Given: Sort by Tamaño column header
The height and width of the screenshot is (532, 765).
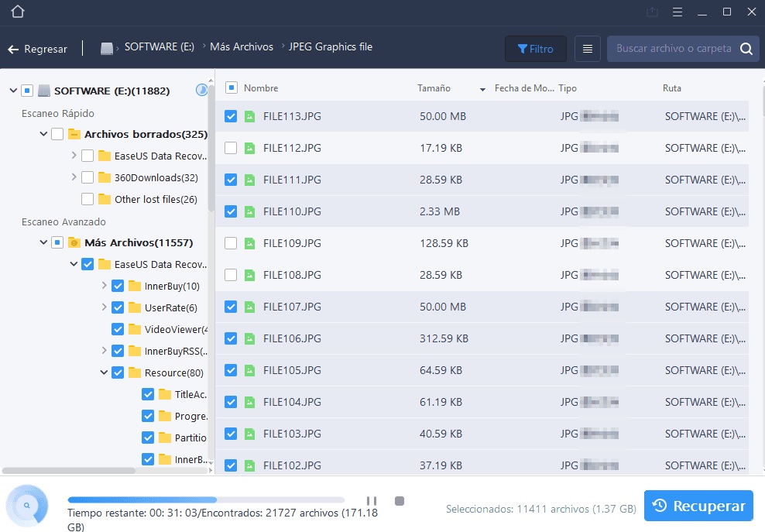Looking at the screenshot, I should coord(434,88).
